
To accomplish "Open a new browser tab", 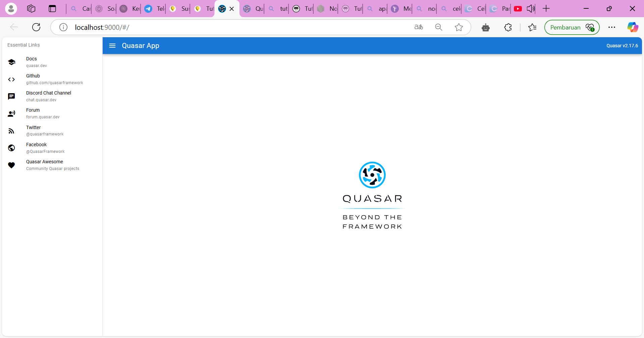I will pos(546,9).
